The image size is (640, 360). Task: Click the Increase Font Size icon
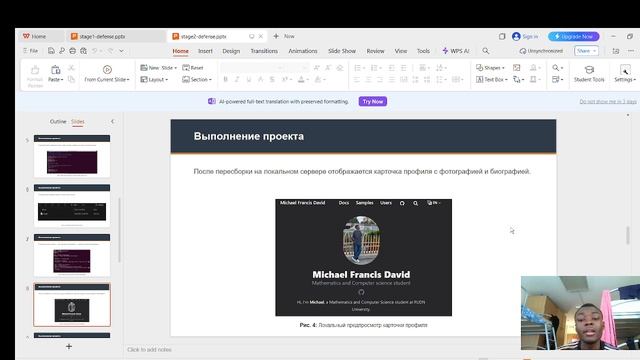tap(317, 68)
